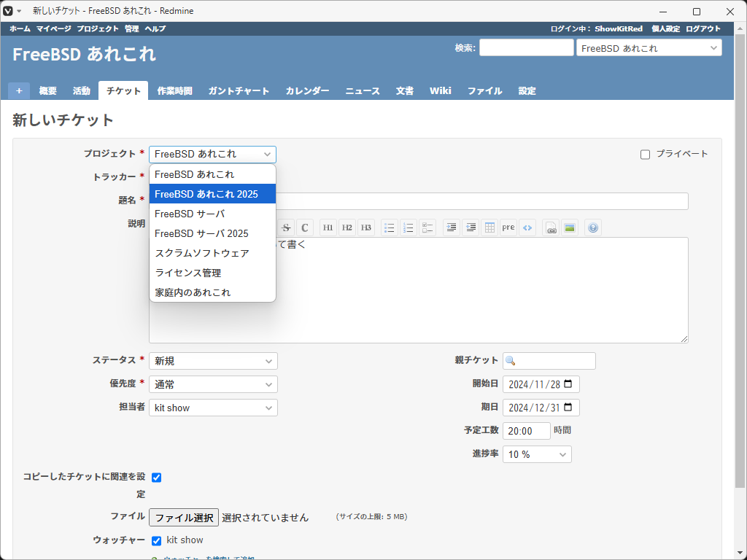
Task: Open the due date calendar picker icon
Action: pyautogui.click(x=568, y=407)
